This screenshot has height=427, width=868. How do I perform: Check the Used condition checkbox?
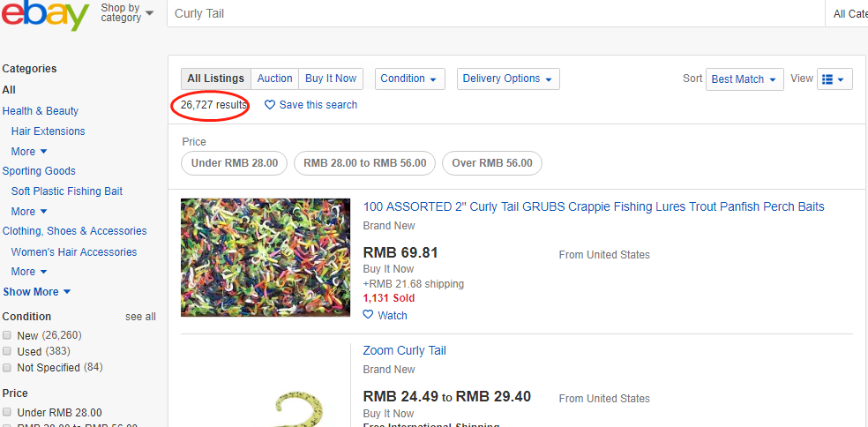pos(7,351)
